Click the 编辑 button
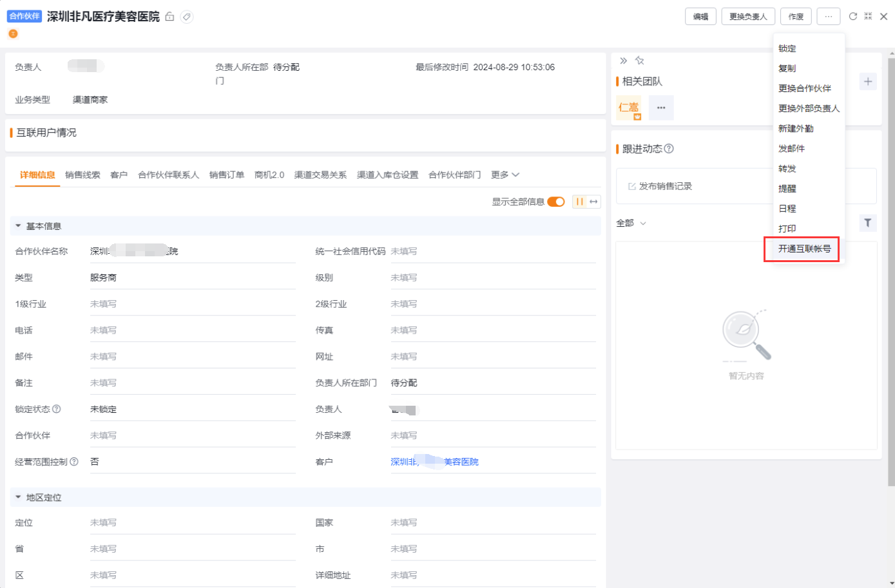 coord(701,16)
